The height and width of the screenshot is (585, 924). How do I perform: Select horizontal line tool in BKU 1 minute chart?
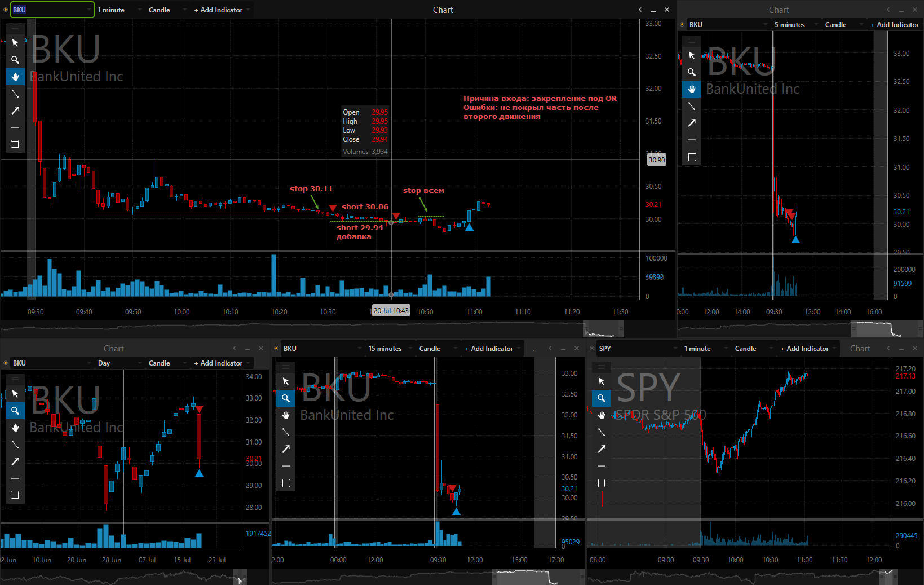click(15, 127)
